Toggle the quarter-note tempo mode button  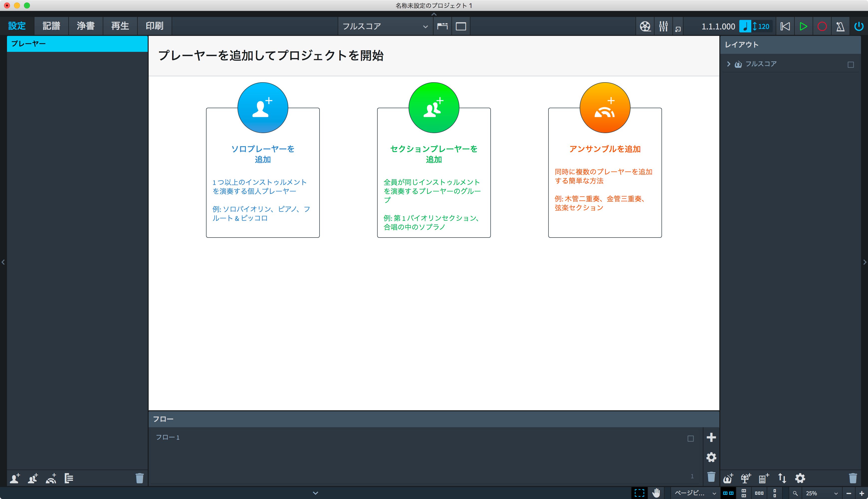(x=745, y=26)
